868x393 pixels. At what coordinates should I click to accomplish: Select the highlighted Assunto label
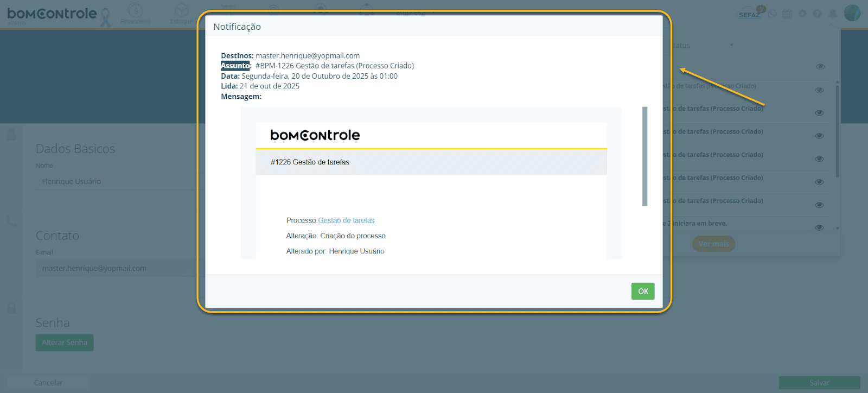tap(235, 66)
